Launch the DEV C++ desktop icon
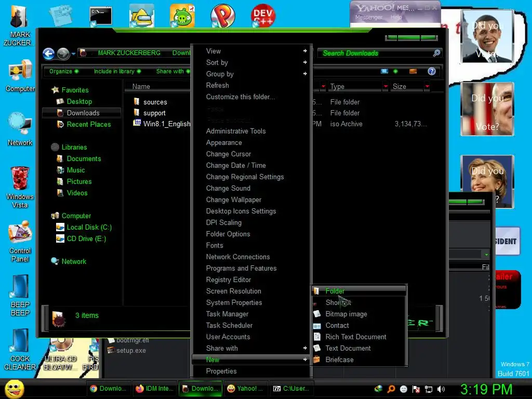Viewport: 532px width, 399px height. [x=263, y=16]
